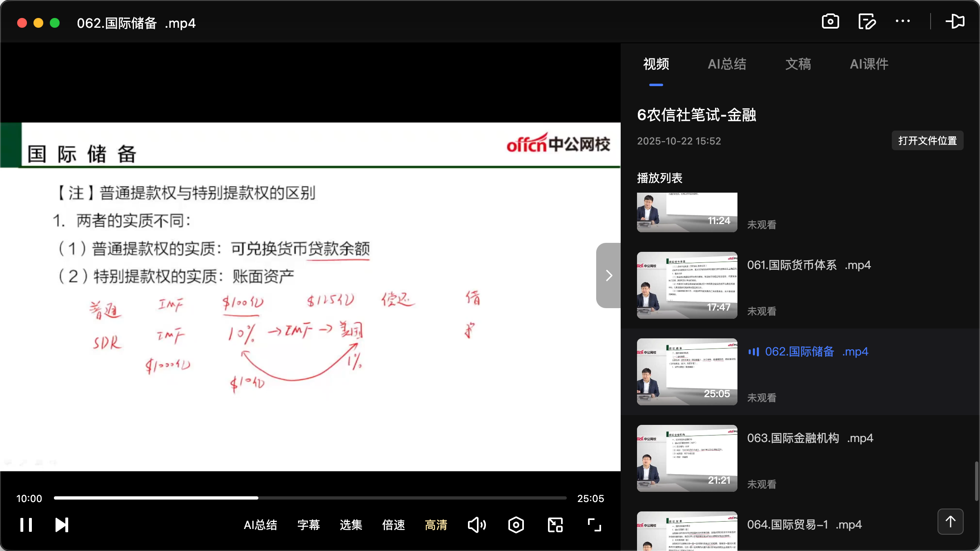The height and width of the screenshot is (551, 980).
Task: Open the player settings gear
Action: click(516, 525)
